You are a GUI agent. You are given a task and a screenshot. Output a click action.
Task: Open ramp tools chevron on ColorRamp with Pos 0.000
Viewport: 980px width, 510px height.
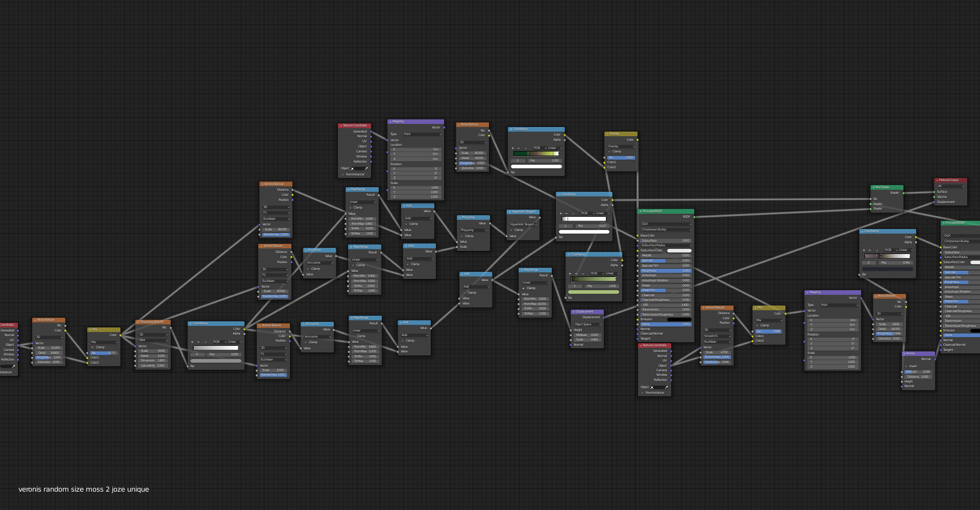pyautogui.click(x=205, y=342)
